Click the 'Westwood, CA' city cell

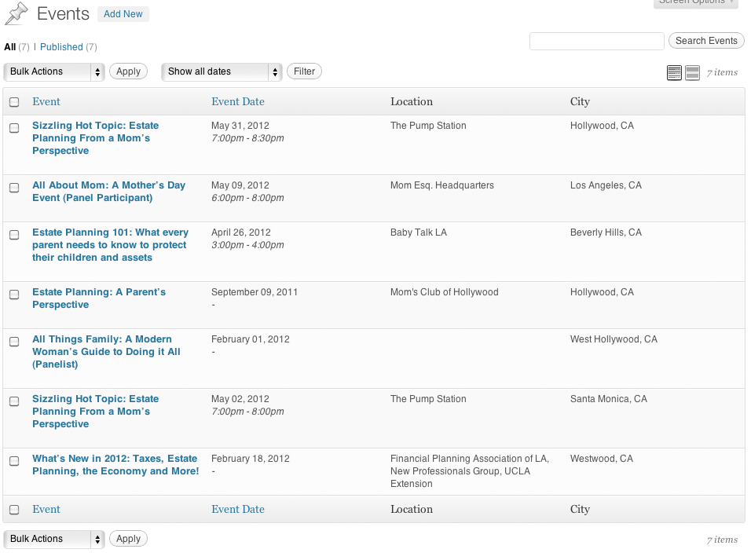[602, 459]
